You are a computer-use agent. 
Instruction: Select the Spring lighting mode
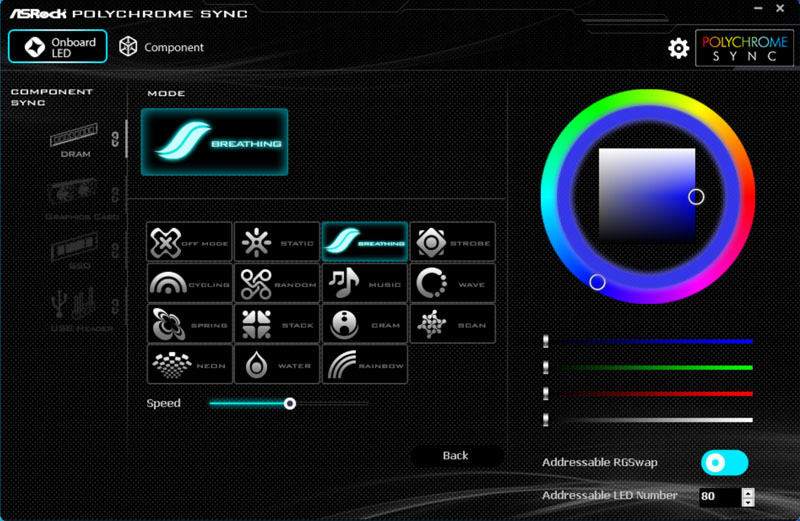(189, 324)
